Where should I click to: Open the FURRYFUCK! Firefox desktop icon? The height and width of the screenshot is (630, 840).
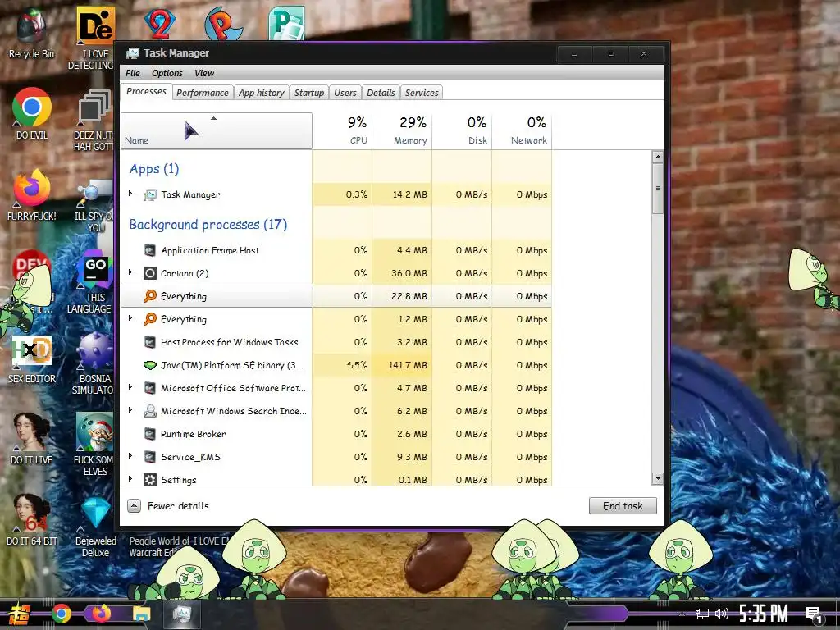pyautogui.click(x=32, y=195)
